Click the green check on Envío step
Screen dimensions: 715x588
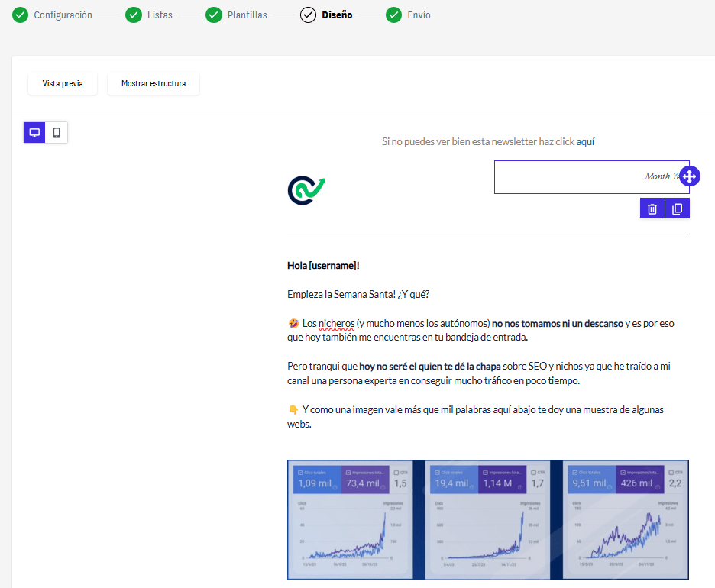(x=393, y=15)
